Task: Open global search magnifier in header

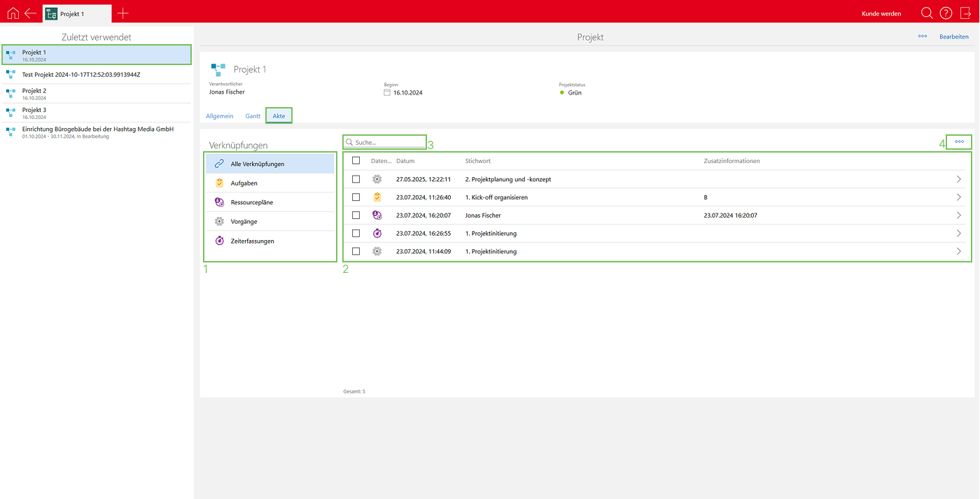Action: point(926,13)
